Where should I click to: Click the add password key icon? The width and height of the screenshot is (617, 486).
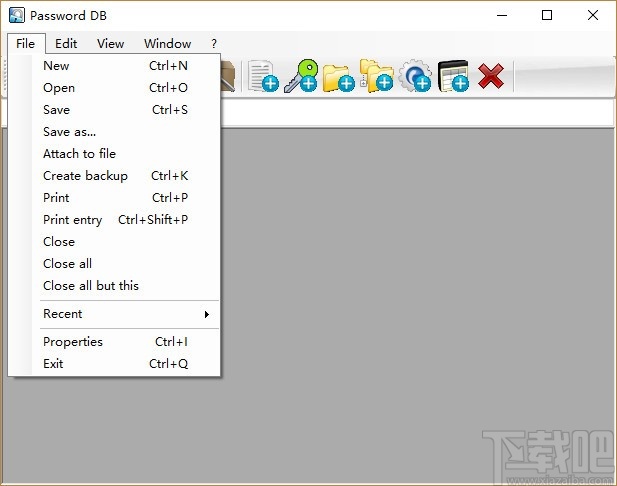click(x=301, y=76)
